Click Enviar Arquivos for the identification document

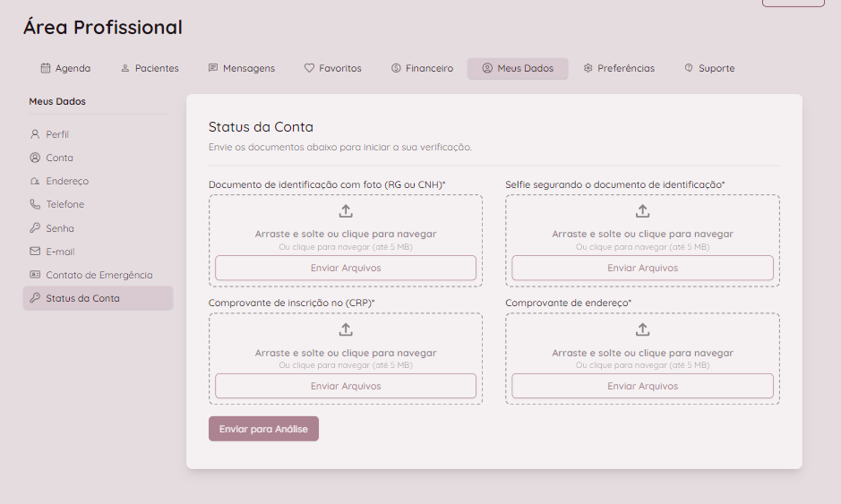[x=346, y=268]
